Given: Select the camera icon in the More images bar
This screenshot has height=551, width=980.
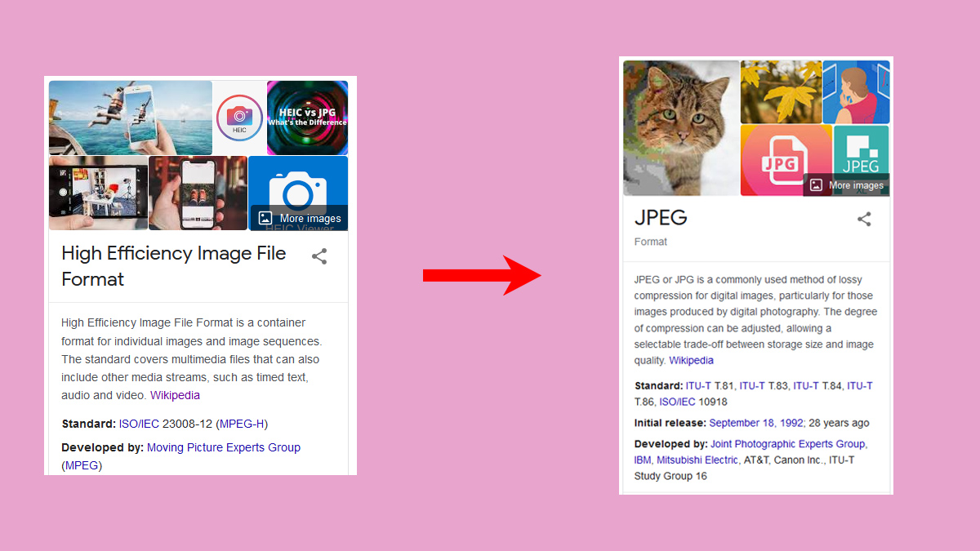Looking at the screenshot, I should click(264, 218).
